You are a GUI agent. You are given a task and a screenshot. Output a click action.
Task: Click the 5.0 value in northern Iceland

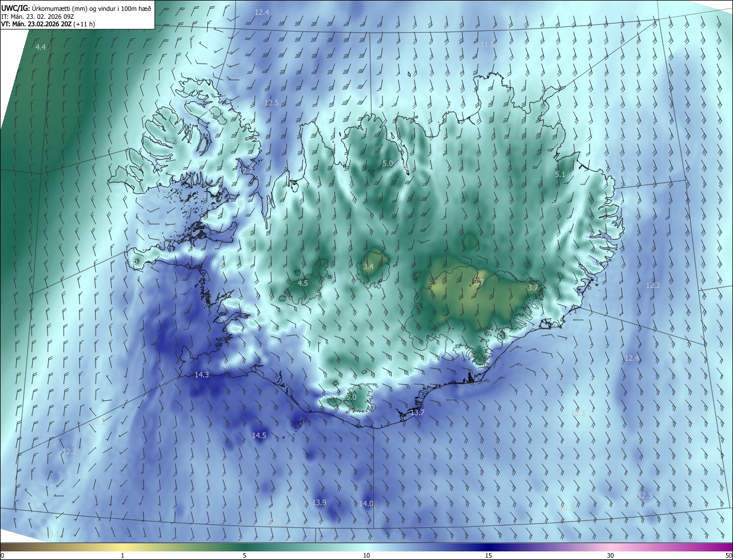pyautogui.click(x=388, y=164)
